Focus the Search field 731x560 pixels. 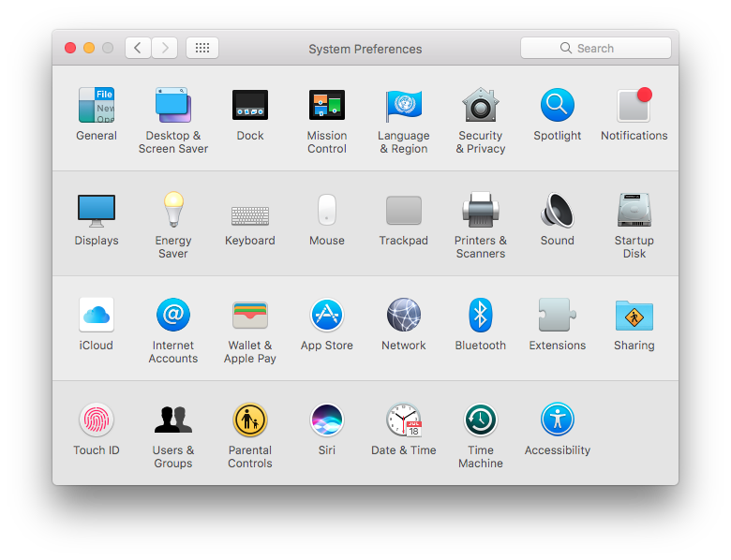[596, 48]
